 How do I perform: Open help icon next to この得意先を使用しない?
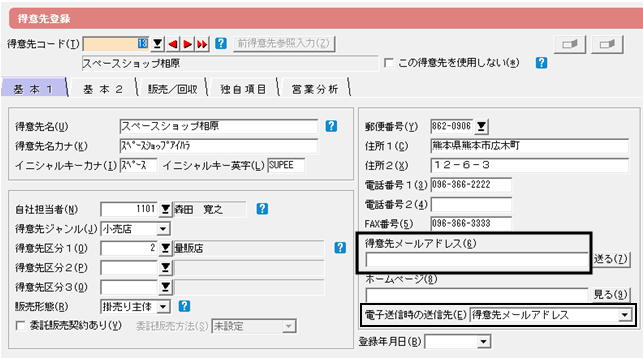[541, 63]
